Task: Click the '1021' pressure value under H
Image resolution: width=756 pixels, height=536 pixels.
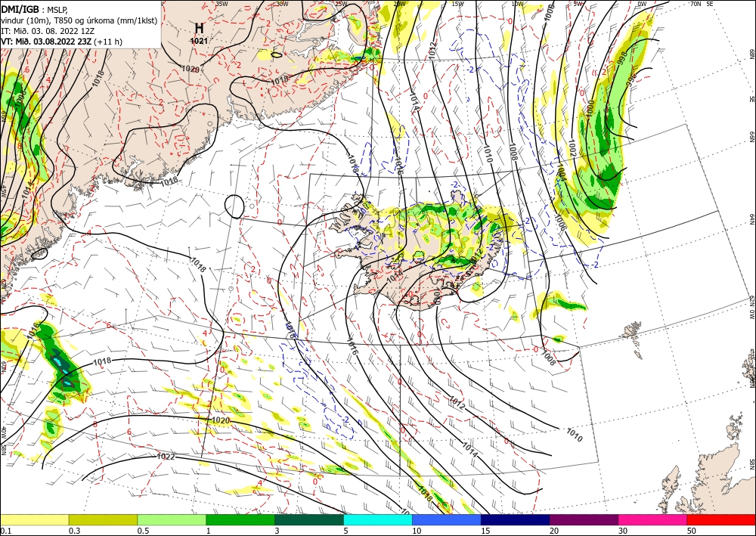Action: [x=199, y=41]
